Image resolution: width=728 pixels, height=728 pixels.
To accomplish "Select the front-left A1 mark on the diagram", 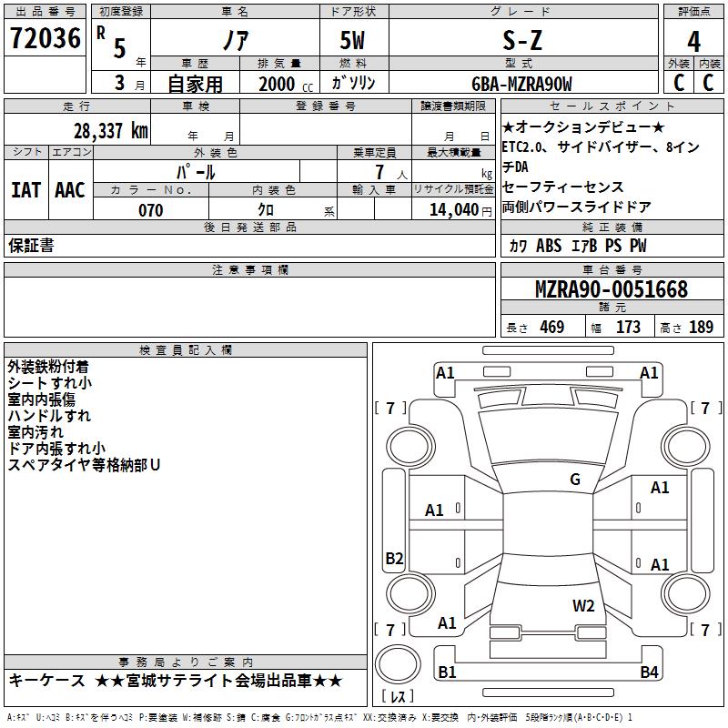I will click(445, 372).
